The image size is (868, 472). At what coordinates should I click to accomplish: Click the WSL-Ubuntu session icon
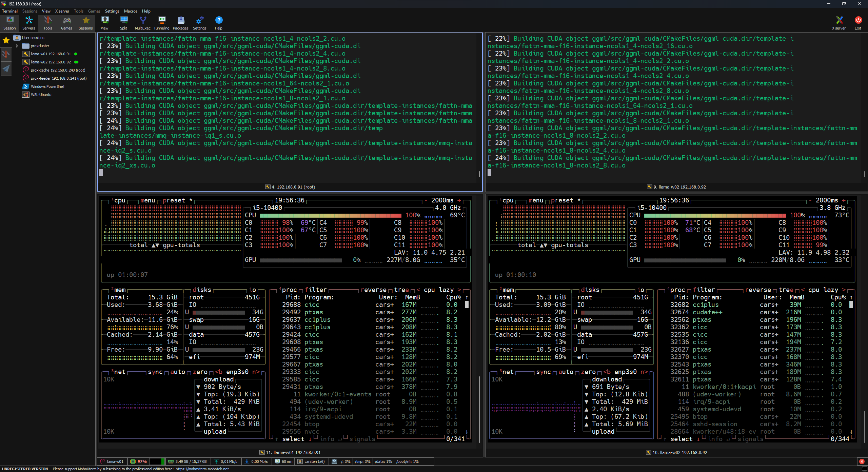(x=26, y=95)
